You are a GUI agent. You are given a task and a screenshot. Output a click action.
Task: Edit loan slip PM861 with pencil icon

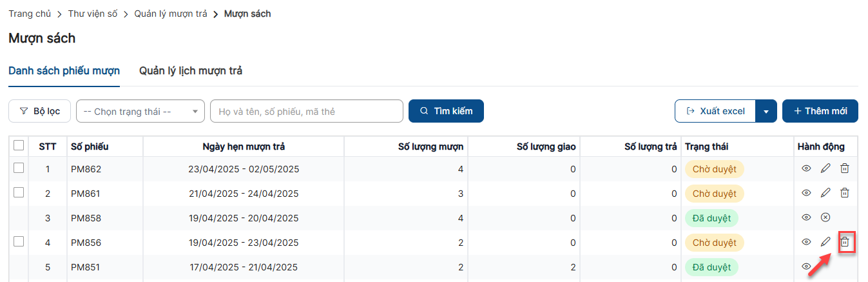(825, 193)
